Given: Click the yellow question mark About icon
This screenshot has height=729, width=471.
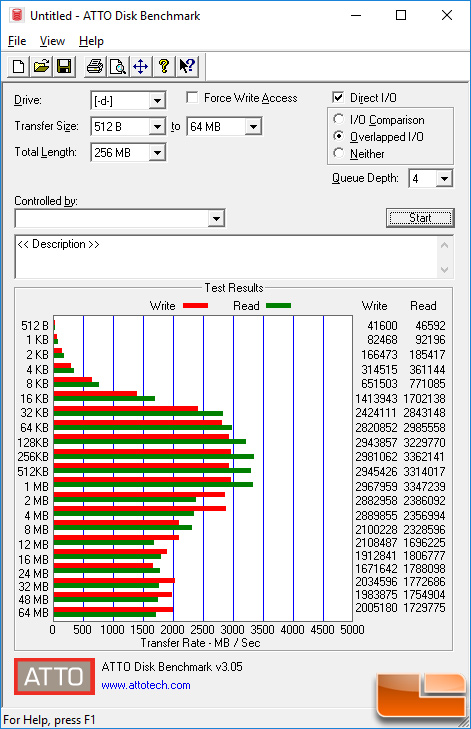Looking at the screenshot, I should [x=164, y=66].
